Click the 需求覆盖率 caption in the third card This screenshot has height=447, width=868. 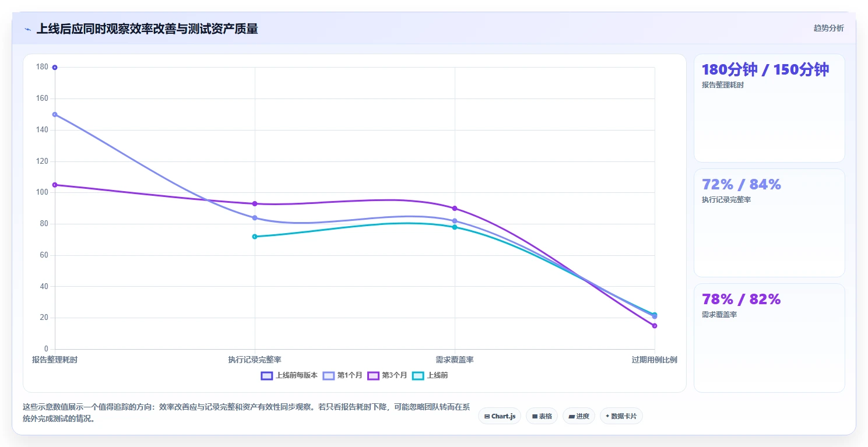pyautogui.click(x=719, y=315)
